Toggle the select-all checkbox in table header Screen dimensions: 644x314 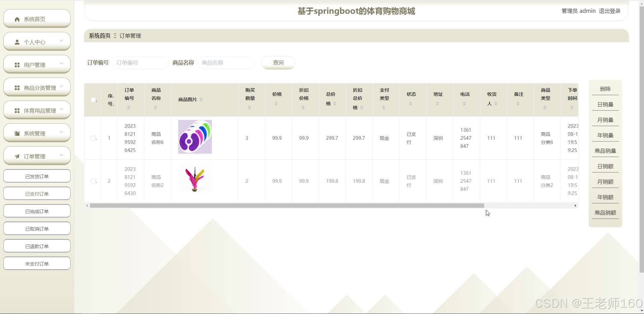point(93,100)
